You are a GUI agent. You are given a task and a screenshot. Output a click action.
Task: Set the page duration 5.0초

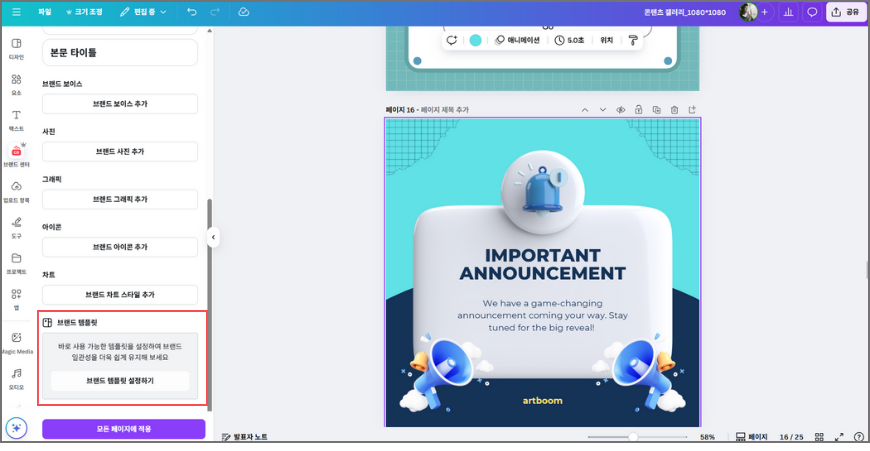(x=569, y=40)
